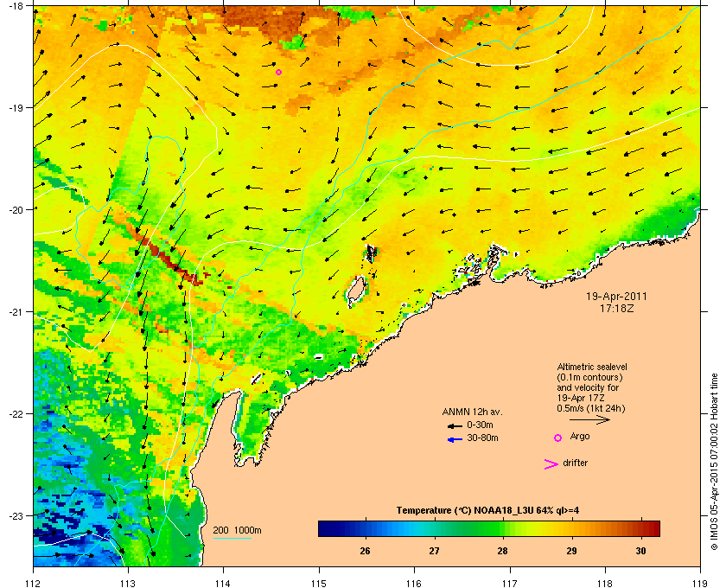Click the magenta Argo float circle near 114.6°E
The width and height of the screenshot is (726, 588).
point(278,73)
